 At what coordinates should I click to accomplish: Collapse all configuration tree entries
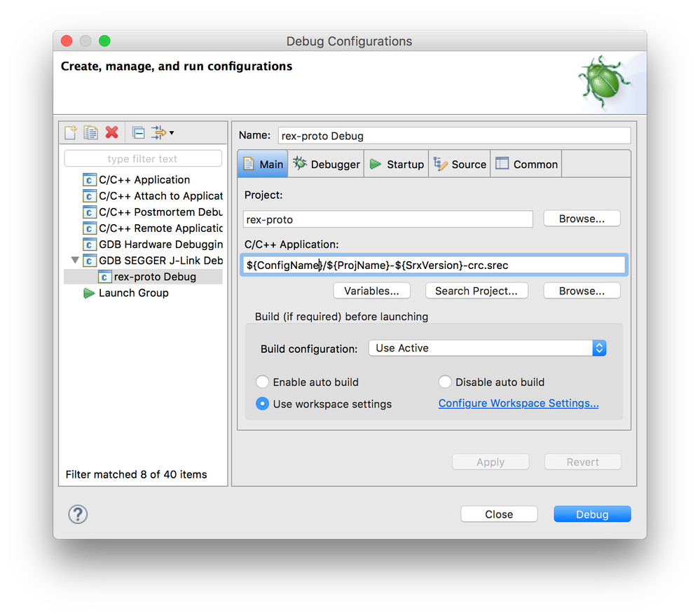click(137, 132)
